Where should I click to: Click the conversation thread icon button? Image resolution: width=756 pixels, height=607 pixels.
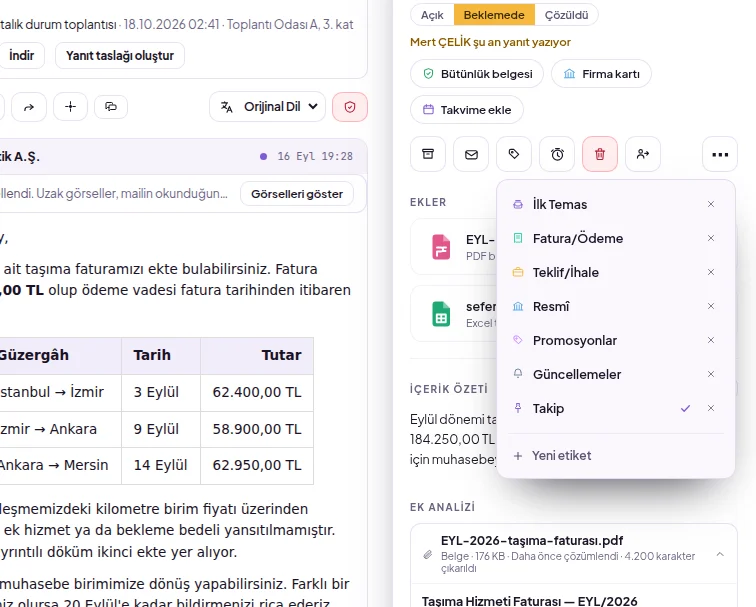tap(111, 107)
